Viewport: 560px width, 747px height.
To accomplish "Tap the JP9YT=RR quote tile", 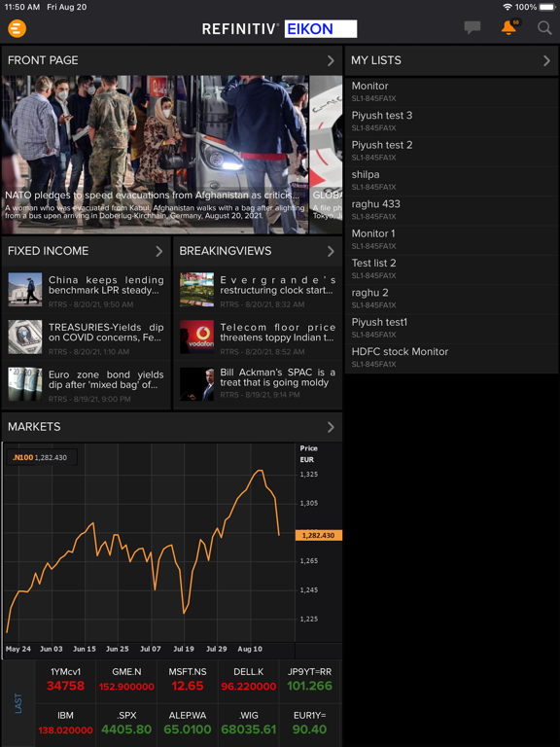I will pyautogui.click(x=310, y=681).
